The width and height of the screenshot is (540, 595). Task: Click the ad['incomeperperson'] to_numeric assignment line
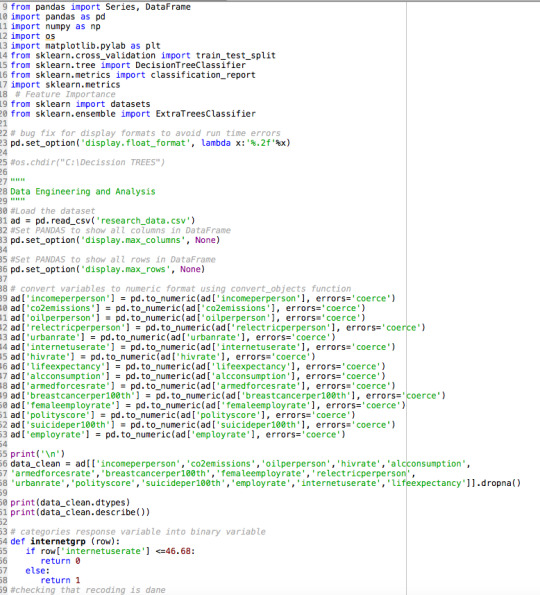[203, 299]
